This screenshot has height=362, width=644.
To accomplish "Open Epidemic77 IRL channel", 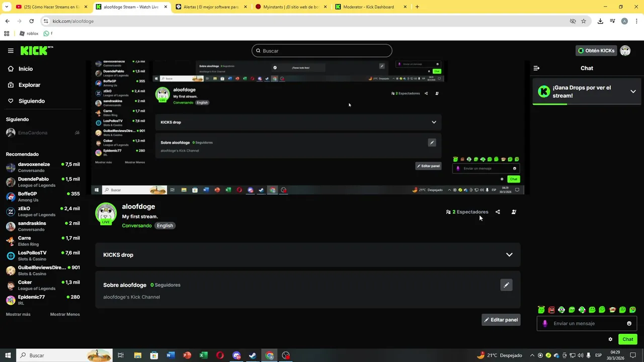I will click(43, 300).
